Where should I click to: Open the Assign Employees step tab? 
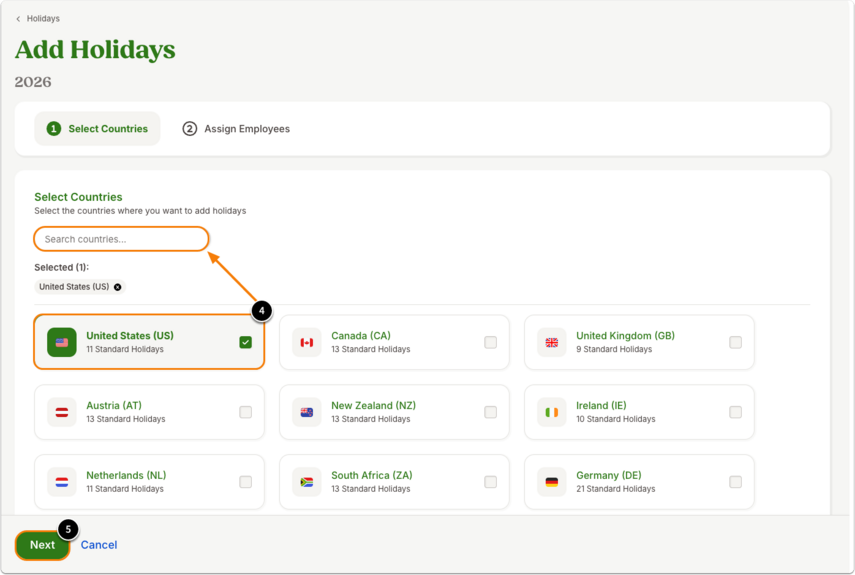pyautogui.click(x=236, y=129)
